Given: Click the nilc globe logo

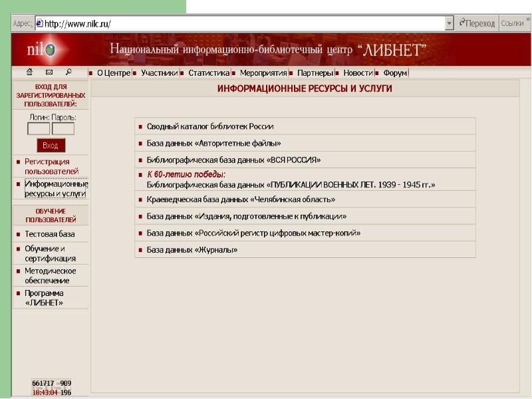Looking at the screenshot, I should [x=41, y=50].
